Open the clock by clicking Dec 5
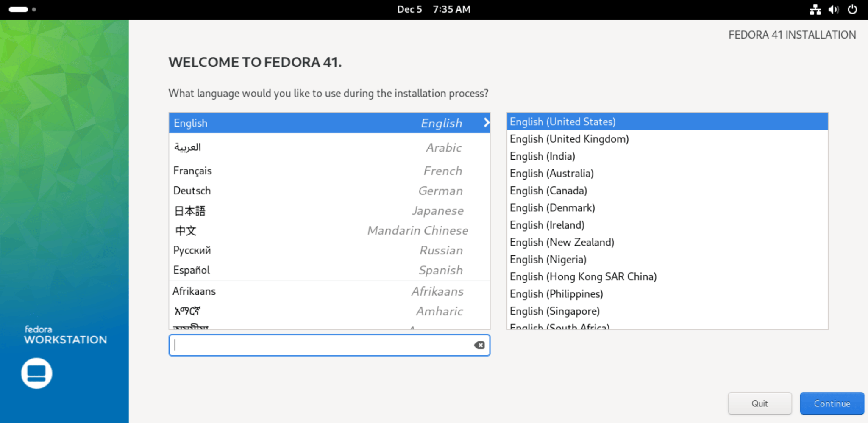868x423 pixels. 409,9
